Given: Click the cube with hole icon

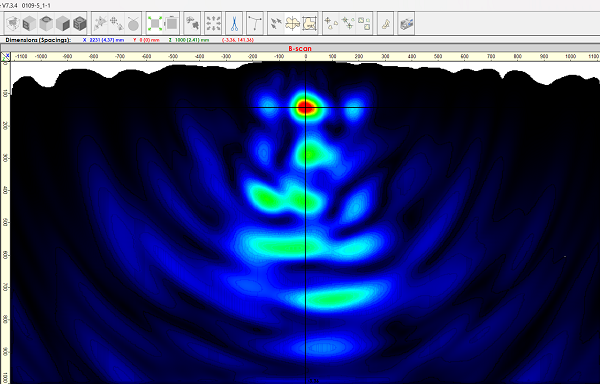Looking at the screenshot, I should coord(46,24).
